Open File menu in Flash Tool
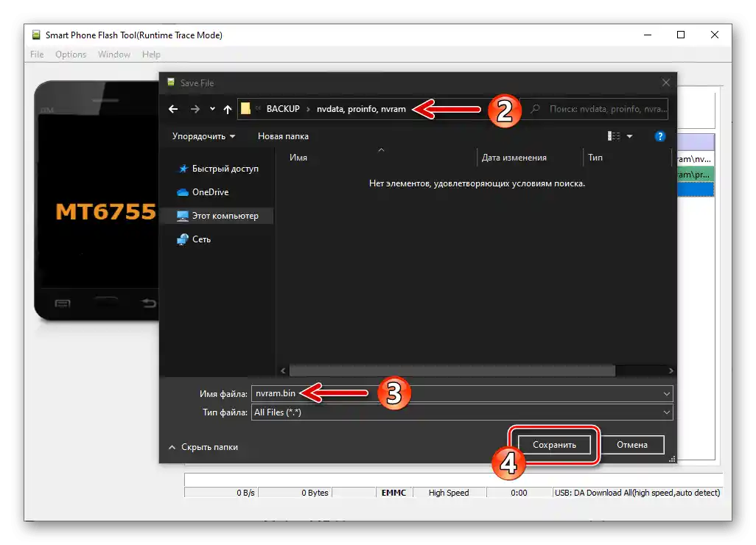Screen dimensions: 756x545 click(37, 54)
